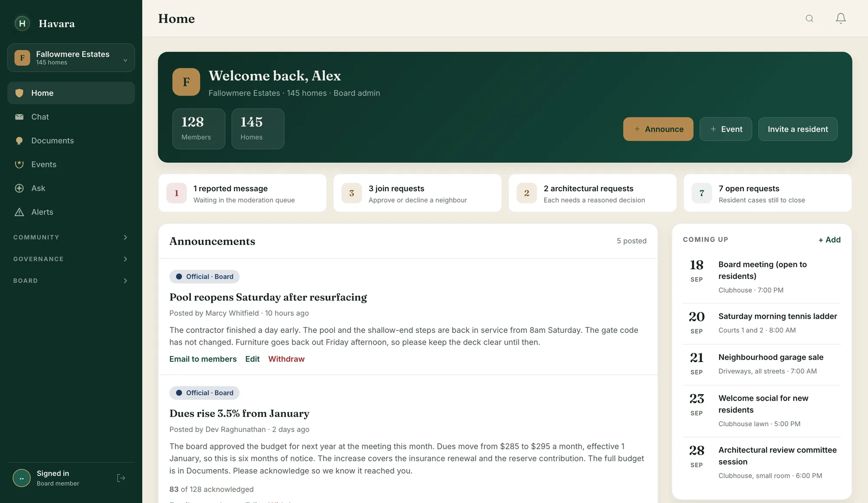Screen dimensions: 868x503
Task: Open Saturday morning tennis ladder event
Action: [x=762, y=323]
